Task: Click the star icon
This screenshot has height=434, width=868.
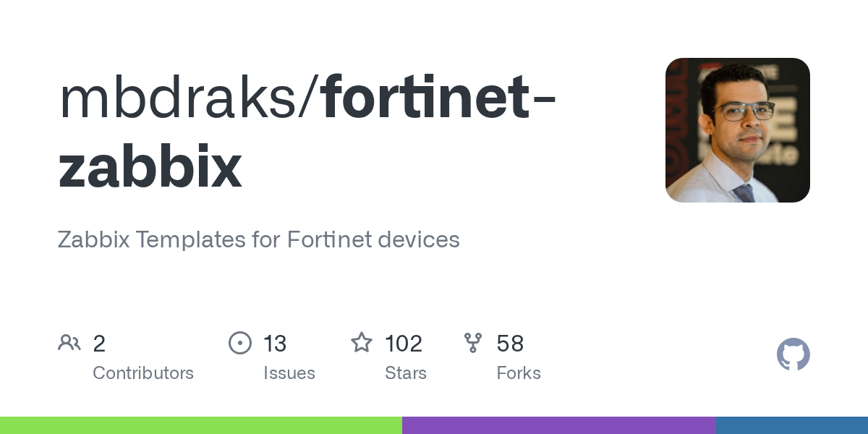Action: tap(362, 343)
